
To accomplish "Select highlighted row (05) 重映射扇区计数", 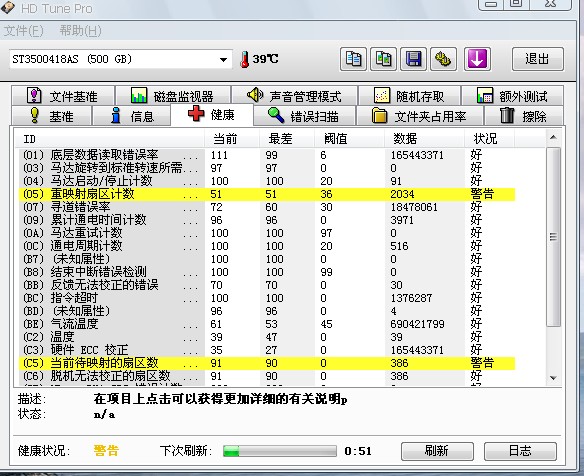I will coord(267,194).
